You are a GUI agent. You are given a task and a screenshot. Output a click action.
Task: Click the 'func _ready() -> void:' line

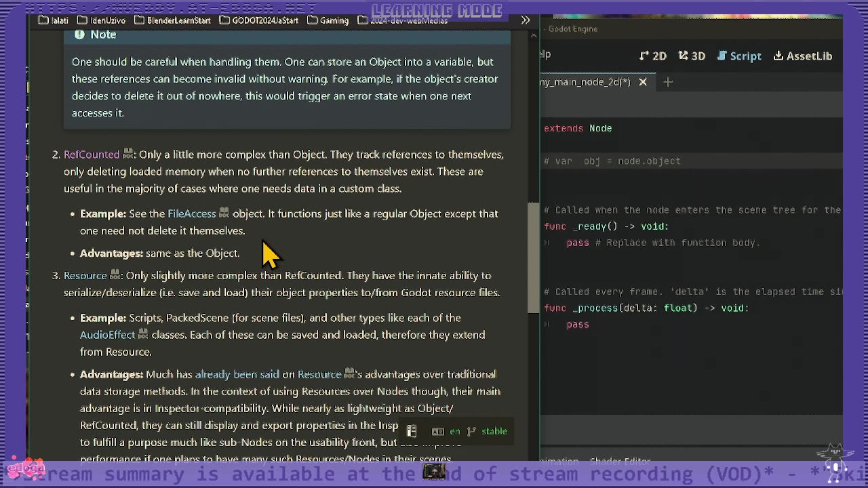point(606,226)
